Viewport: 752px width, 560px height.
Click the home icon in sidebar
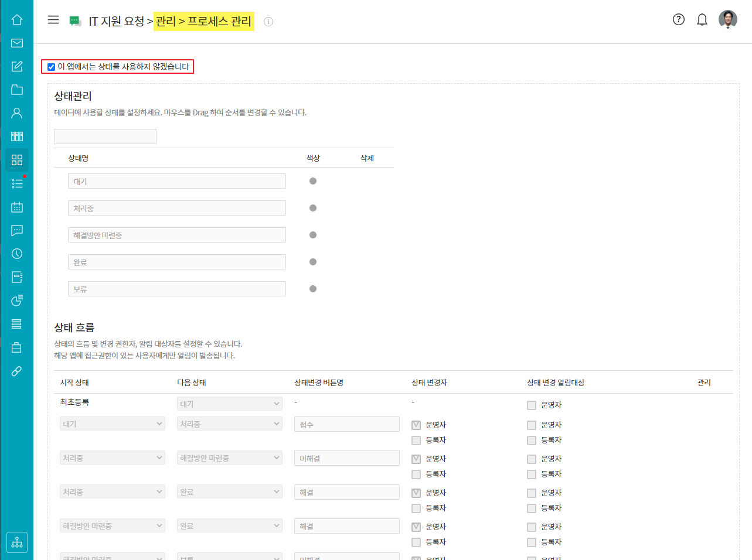17,20
